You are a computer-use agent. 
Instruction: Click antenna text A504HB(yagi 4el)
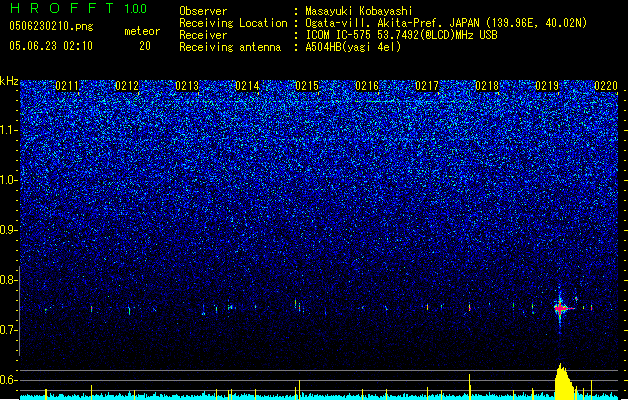[x=353, y=47]
